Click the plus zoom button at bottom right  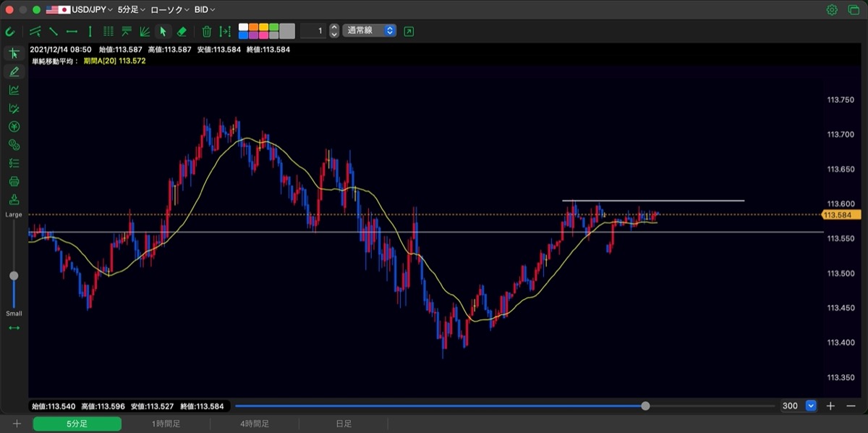tap(831, 406)
